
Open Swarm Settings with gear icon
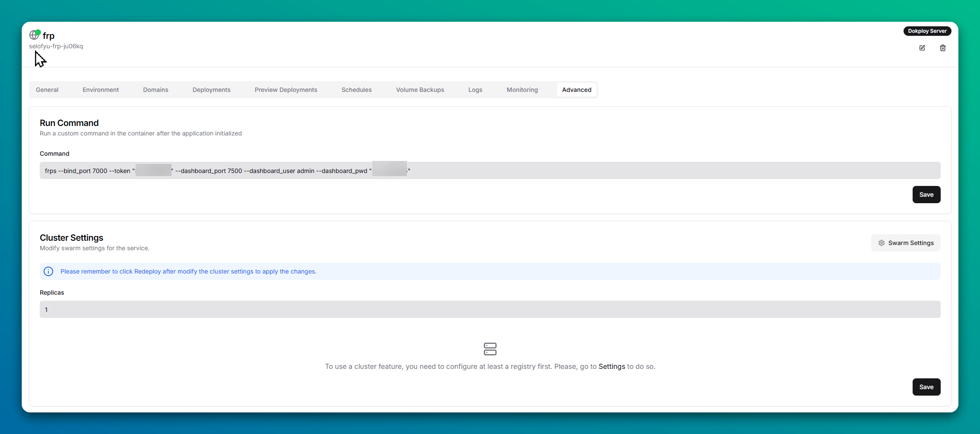pos(905,243)
